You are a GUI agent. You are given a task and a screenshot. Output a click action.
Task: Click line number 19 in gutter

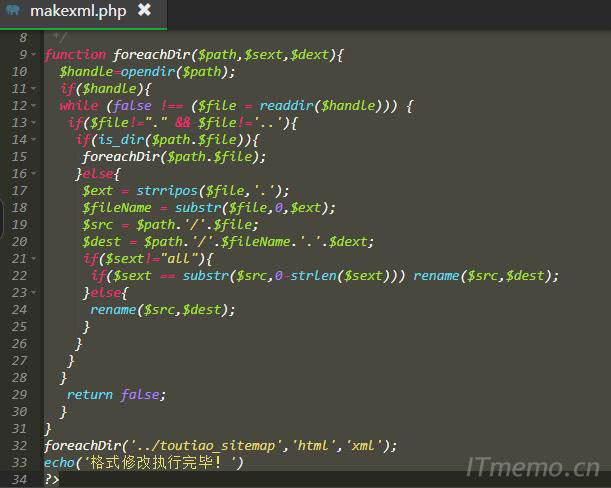[x=19, y=225]
